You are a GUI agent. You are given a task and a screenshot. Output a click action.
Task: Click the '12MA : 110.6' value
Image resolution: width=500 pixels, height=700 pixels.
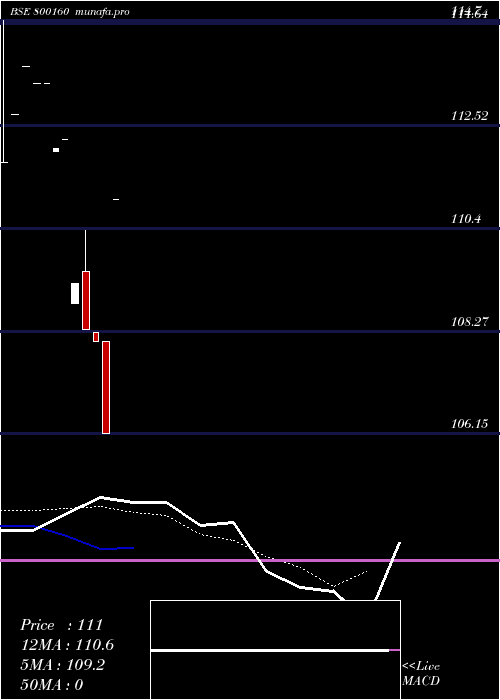tap(67, 645)
